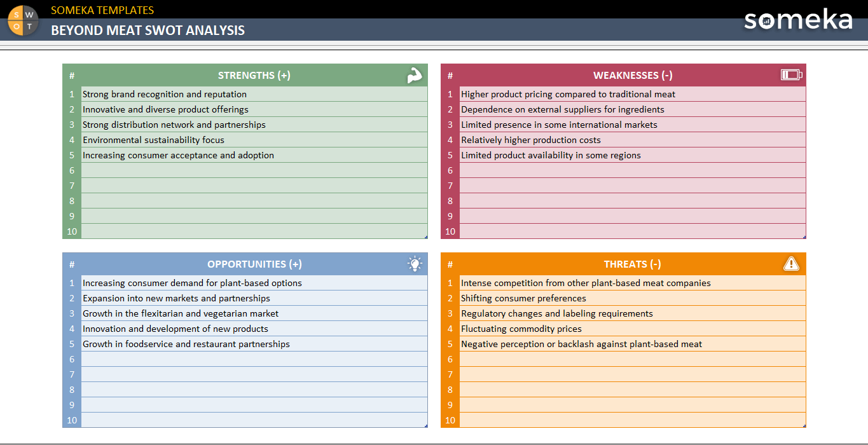Select 'Fluctuating commodity prices' cell
The image size is (868, 445).
633,329
